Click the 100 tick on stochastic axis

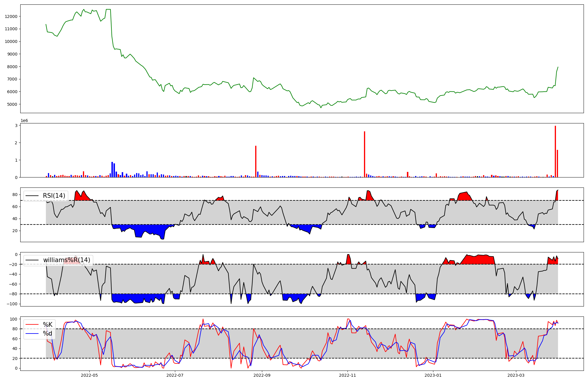tap(14, 319)
